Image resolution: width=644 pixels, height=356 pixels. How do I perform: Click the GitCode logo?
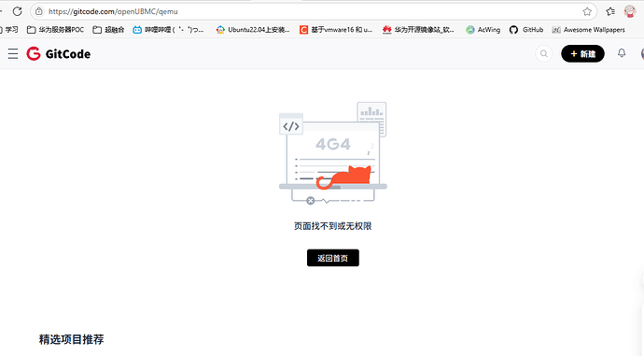pyautogui.click(x=58, y=54)
